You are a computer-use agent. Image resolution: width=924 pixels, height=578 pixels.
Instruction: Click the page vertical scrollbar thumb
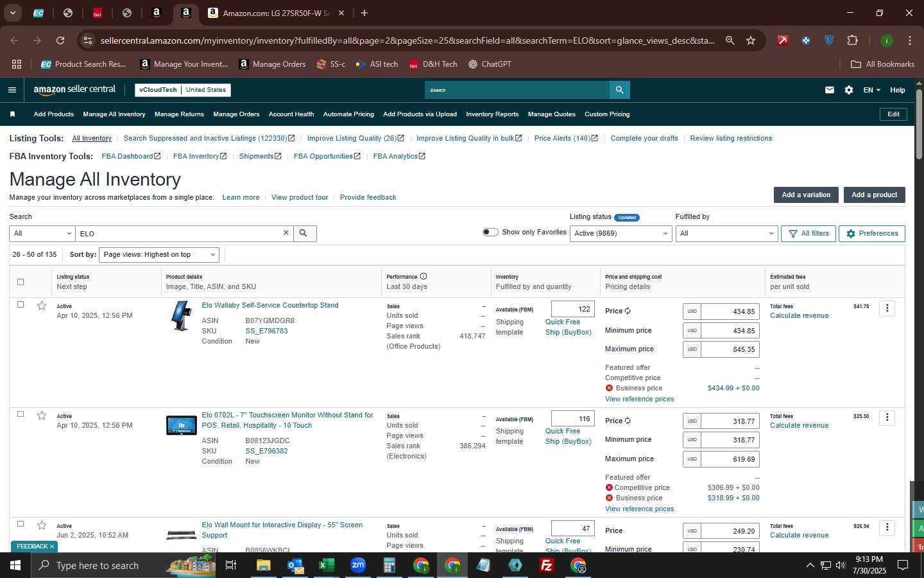coord(919,125)
